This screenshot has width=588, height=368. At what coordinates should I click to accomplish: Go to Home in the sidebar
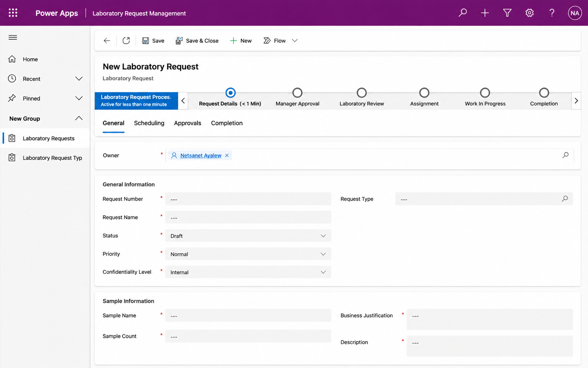click(x=45, y=59)
